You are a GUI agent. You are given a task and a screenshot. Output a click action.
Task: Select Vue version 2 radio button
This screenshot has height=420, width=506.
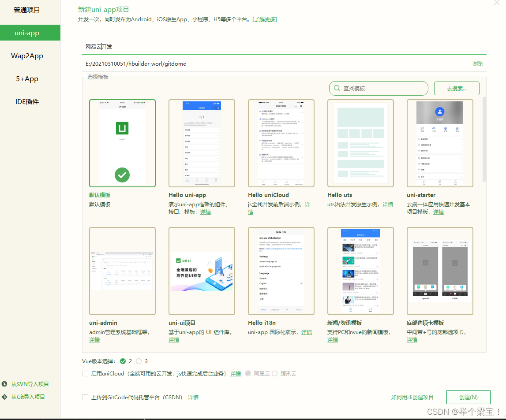click(123, 361)
